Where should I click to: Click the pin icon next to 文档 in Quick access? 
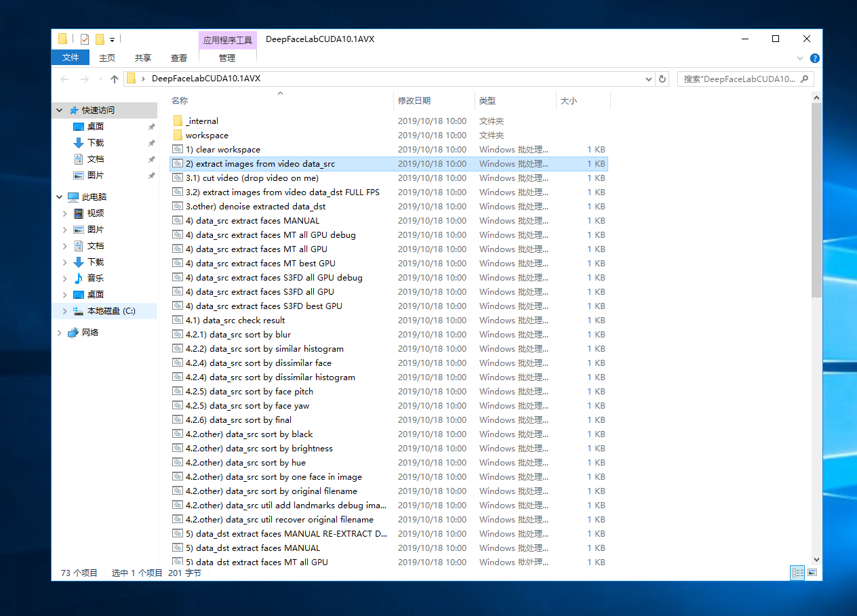point(151,159)
